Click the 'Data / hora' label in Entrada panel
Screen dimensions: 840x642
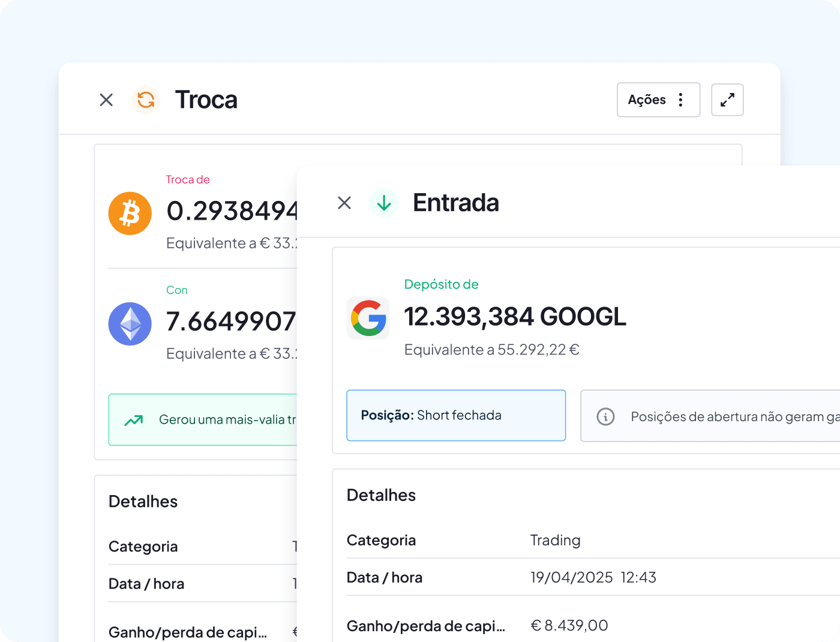point(385,578)
